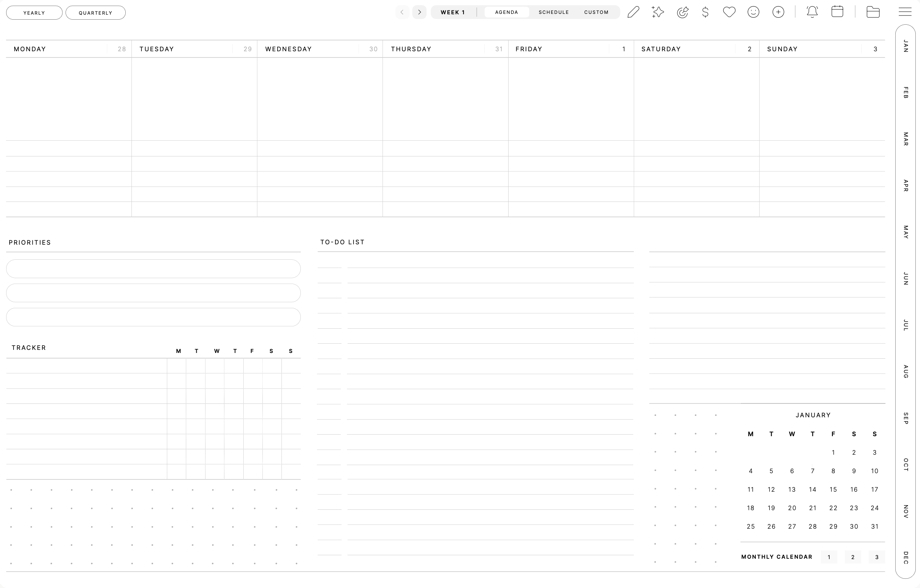This screenshot has height=588, width=920.
Task: Open the sparkle stars icon
Action: 658,12
